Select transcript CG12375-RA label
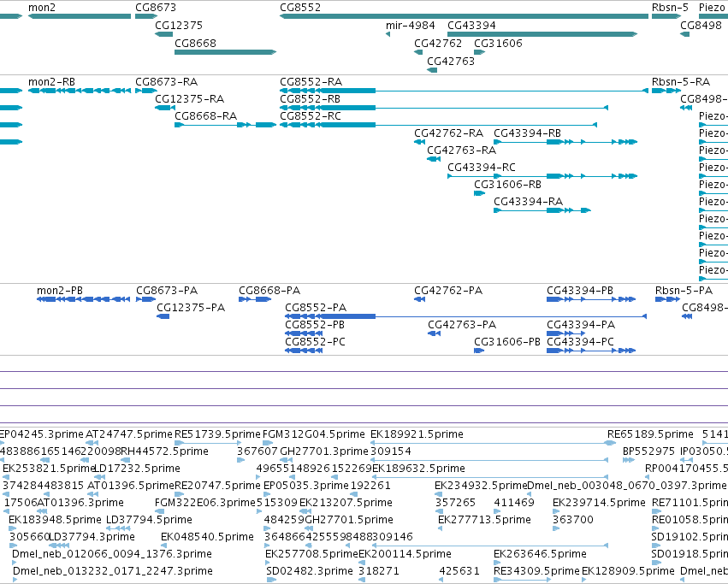This screenshot has width=728, height=584. (189, 99)
